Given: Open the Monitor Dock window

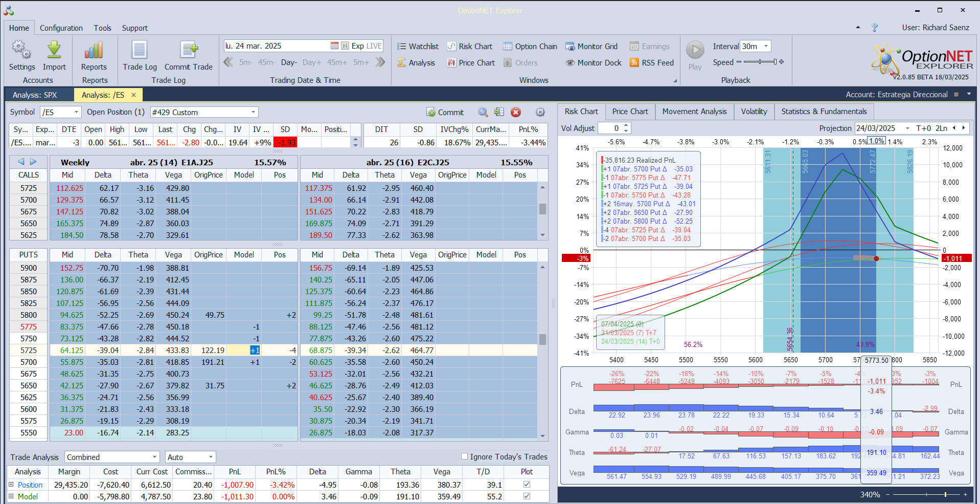Looking at the screenshot, I should point(594,62).
